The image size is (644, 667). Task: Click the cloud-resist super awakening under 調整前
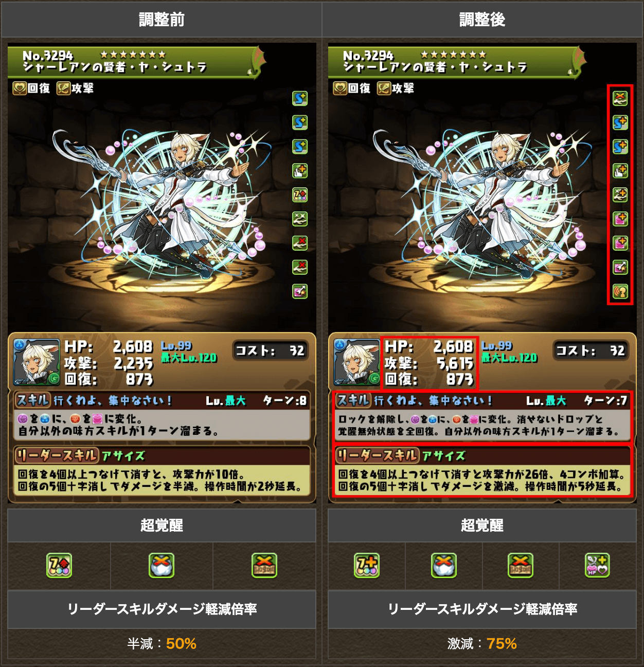pyautogui.click(x=162, y=566)
